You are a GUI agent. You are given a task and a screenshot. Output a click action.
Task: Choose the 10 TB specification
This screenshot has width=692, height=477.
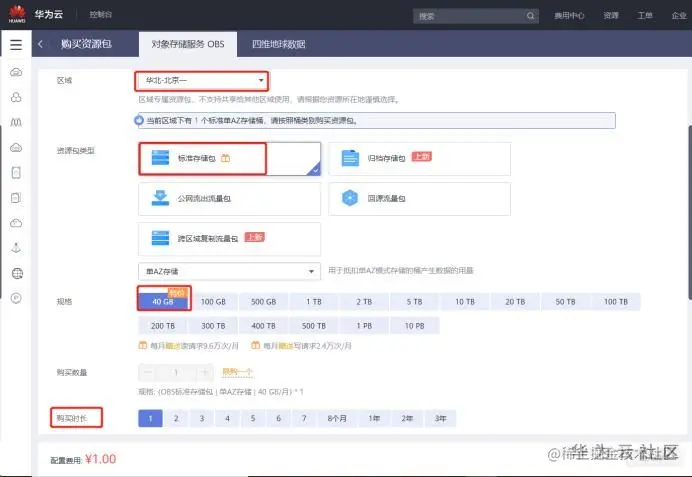click(465, 301)
